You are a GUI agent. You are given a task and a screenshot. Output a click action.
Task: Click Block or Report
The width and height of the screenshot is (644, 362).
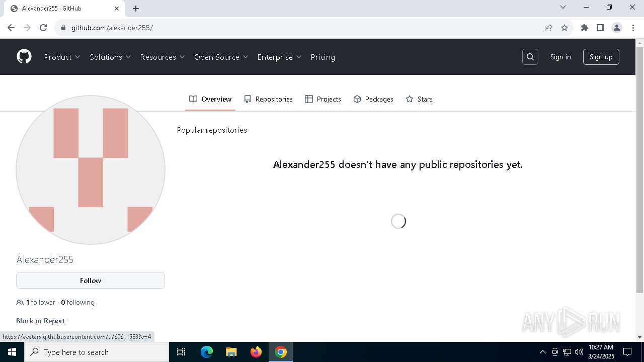(40, 321)
